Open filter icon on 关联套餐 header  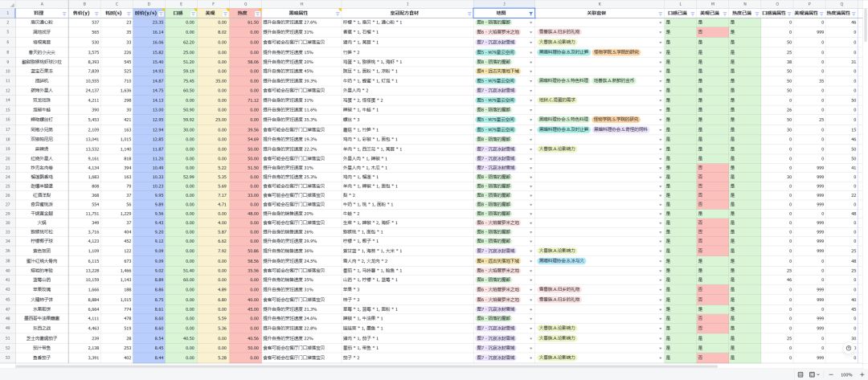pos(660,13)
